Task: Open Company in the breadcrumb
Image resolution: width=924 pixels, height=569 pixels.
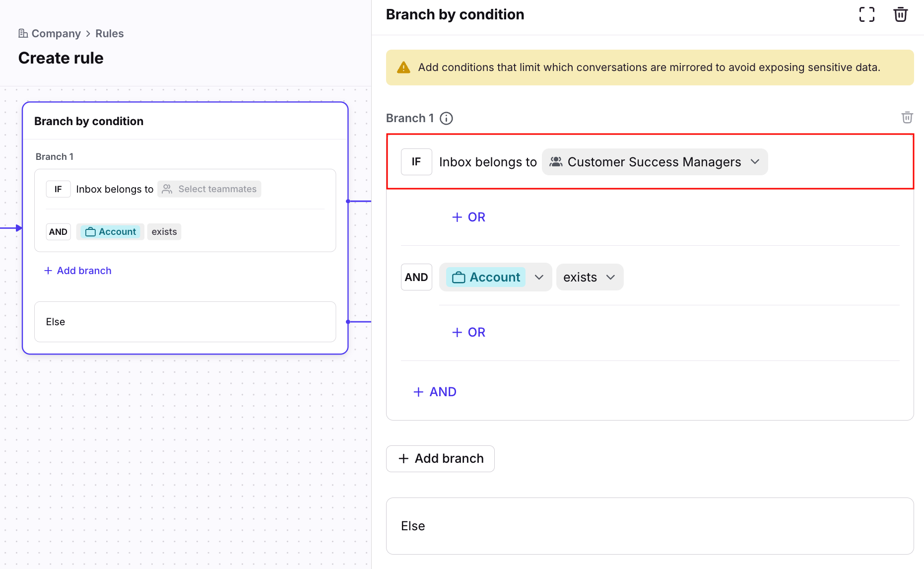Action: (x=56, y=33)
